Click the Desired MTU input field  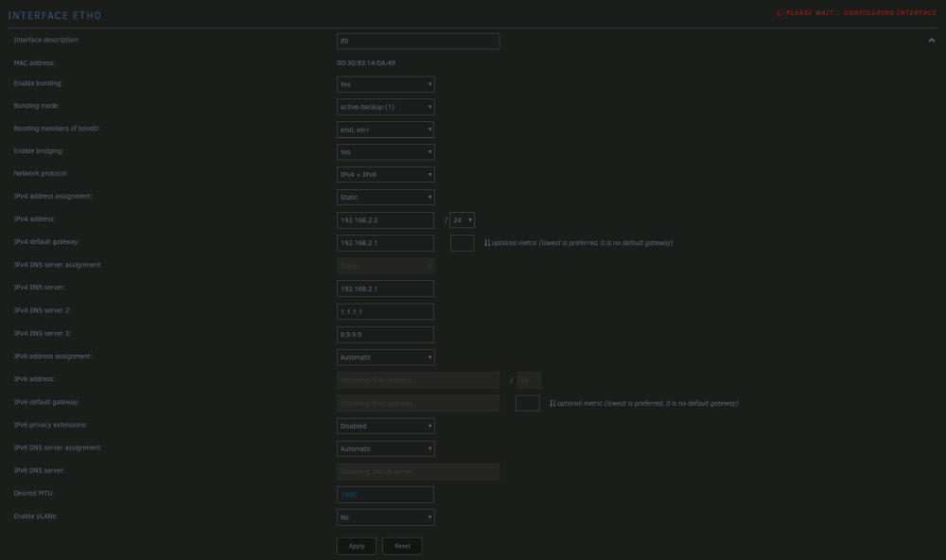(x=385, y=495)
